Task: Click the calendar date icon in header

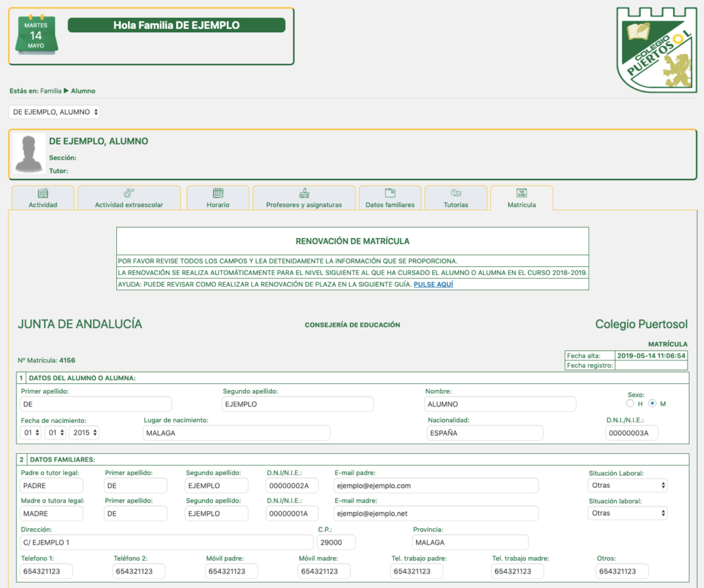Action: click(x=36, y=35)
